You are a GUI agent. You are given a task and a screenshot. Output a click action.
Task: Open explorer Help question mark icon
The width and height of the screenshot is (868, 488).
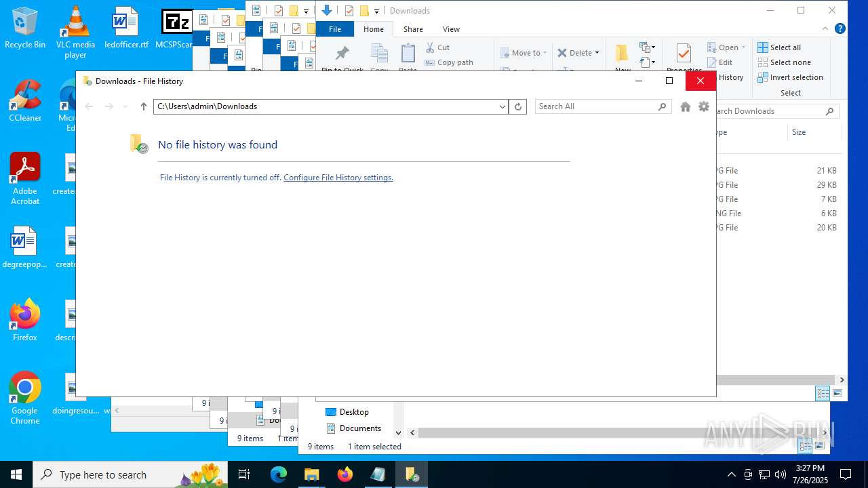(840, 28)
